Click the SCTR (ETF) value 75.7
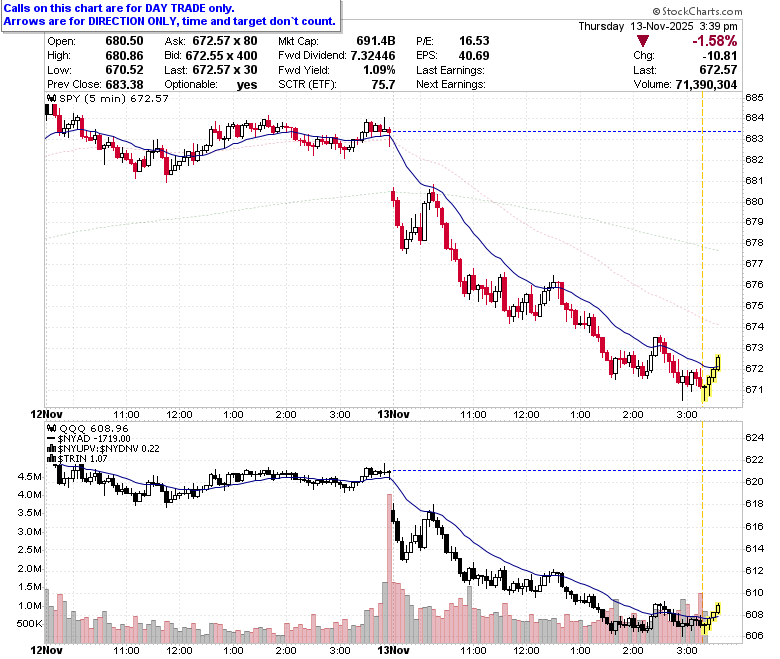The width and height of the screenshot is (780, 659). tap(384, 85)
